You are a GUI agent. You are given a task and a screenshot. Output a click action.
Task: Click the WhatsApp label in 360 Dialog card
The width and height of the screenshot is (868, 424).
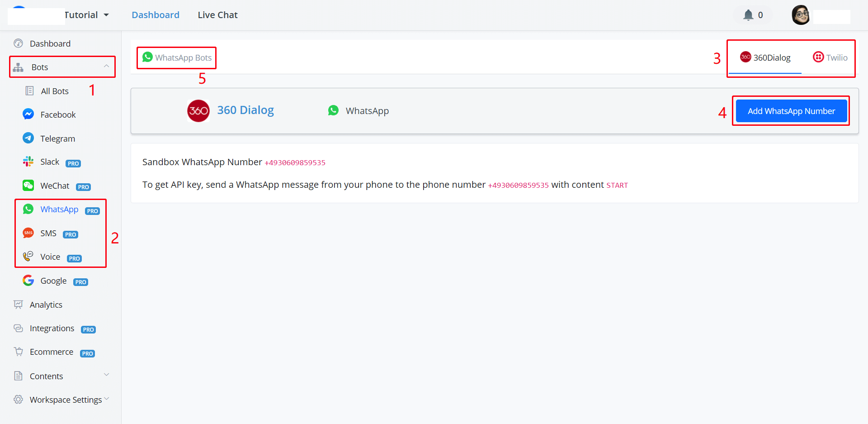[367, 111]
